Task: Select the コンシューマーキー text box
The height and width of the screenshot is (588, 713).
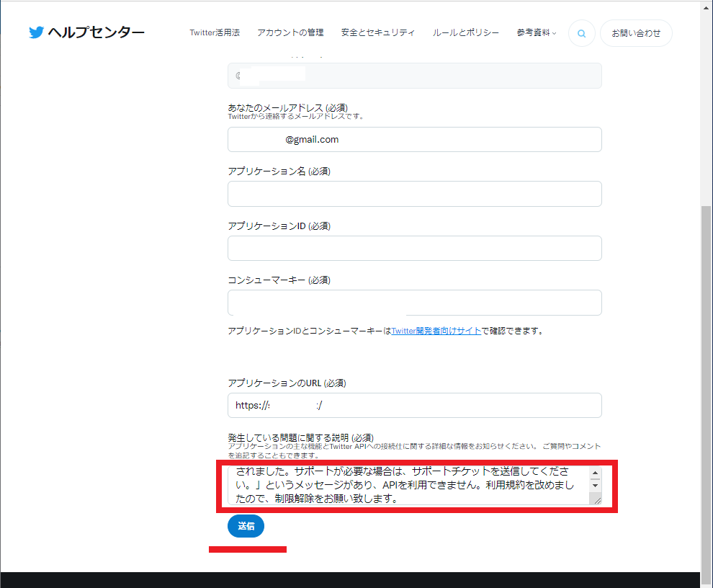Action: [x=414, y=303]
